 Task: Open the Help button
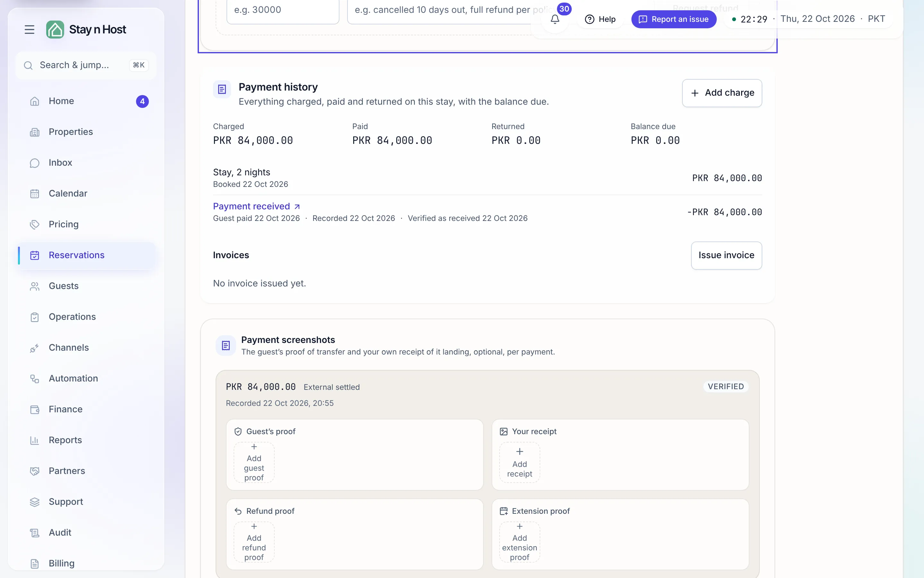(600, 19)
